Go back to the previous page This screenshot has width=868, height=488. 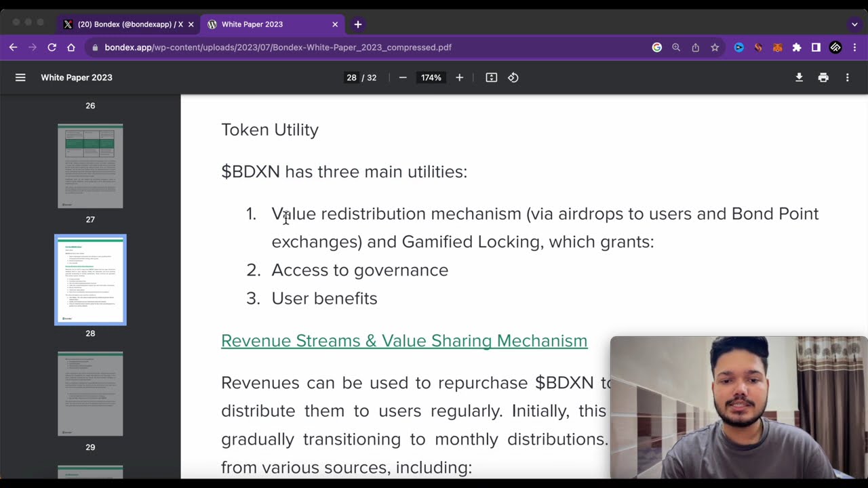pyautogui.click(x=13, y=47)
